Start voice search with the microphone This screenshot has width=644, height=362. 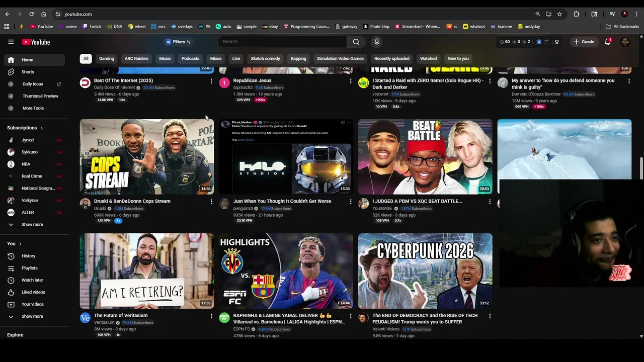(377, 42)
